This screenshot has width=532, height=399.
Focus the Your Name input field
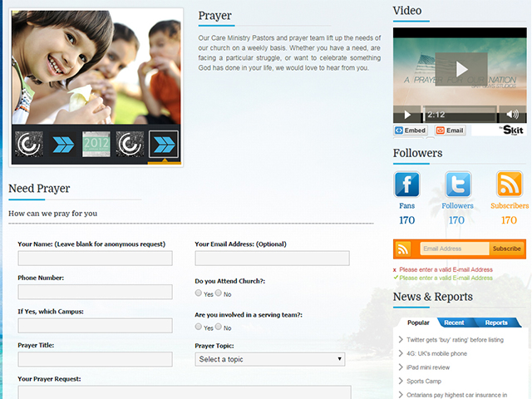click(95, 259)
